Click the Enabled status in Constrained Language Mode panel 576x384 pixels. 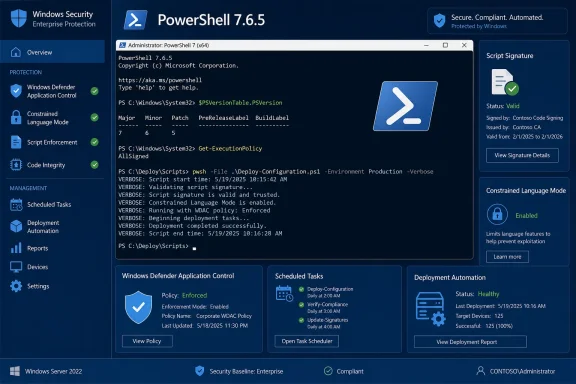[x=526, y=215]
